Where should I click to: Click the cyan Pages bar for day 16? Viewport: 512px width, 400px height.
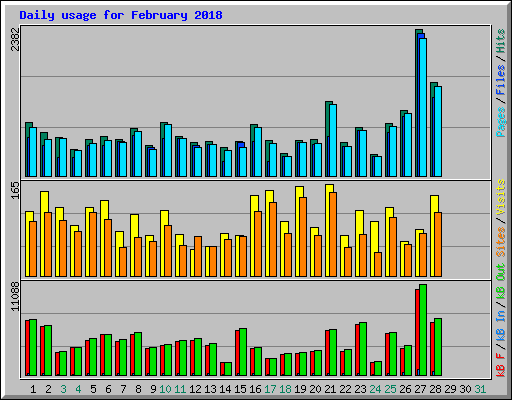coord(258,152)
